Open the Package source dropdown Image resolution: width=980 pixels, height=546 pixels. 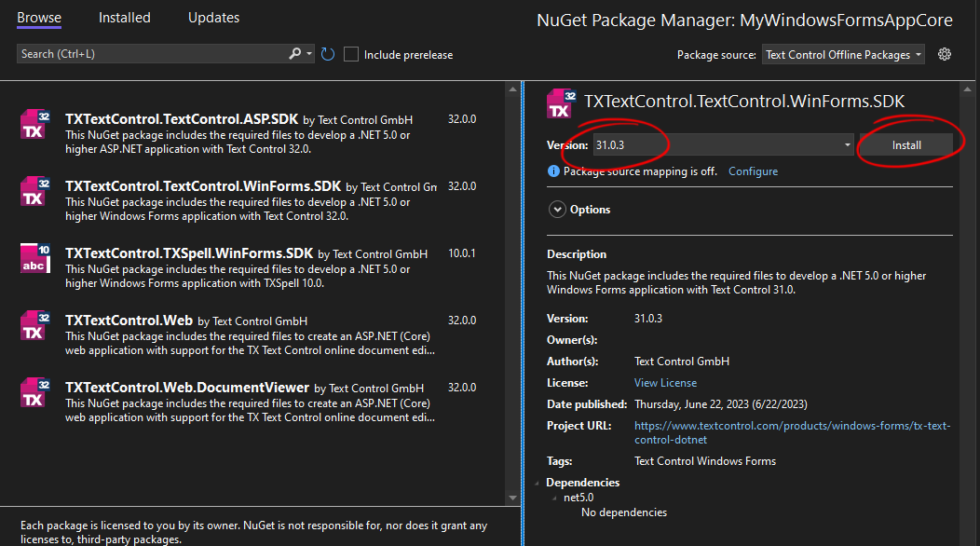click(843, 54)
